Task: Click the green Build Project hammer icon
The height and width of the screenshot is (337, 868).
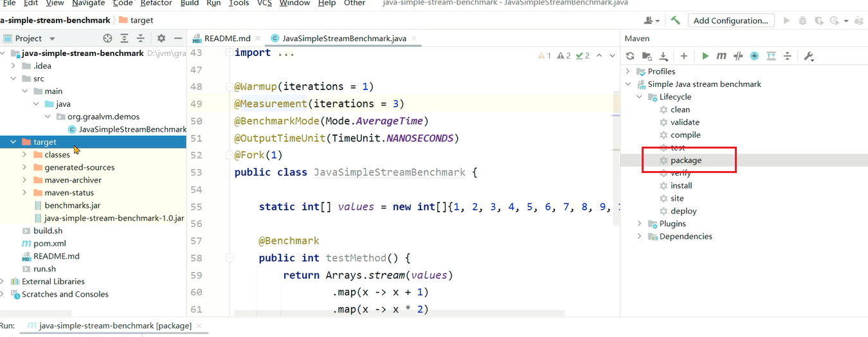Action: pyautogui.click(x=675, y=21)
